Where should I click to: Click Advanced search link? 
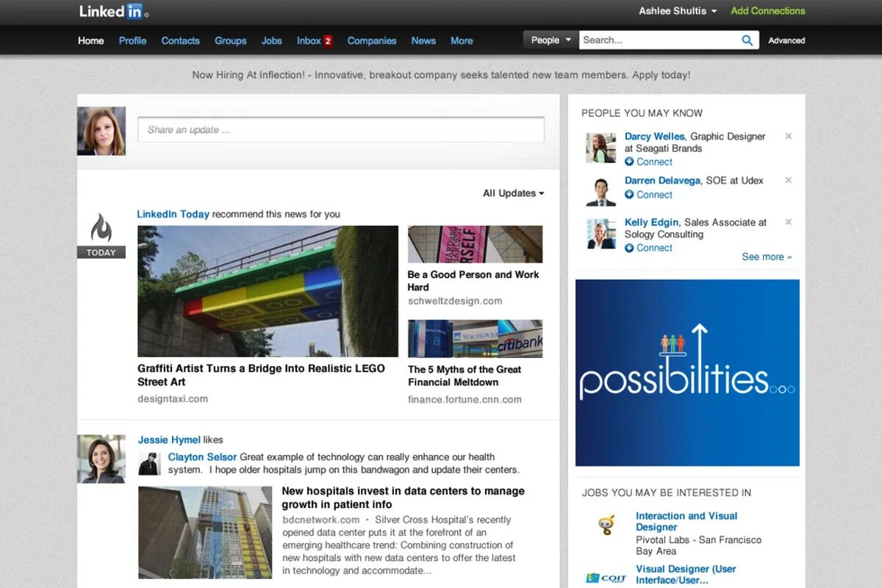coord(786,40)
